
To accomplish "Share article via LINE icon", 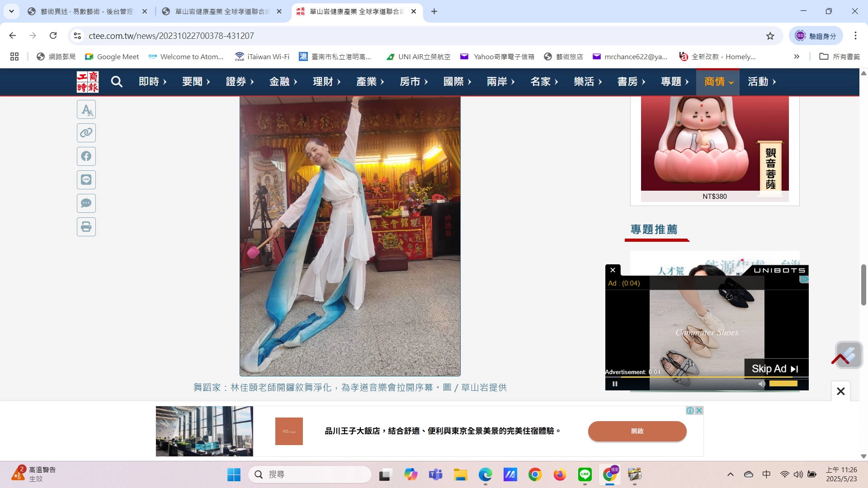I will tap(86, 180).
